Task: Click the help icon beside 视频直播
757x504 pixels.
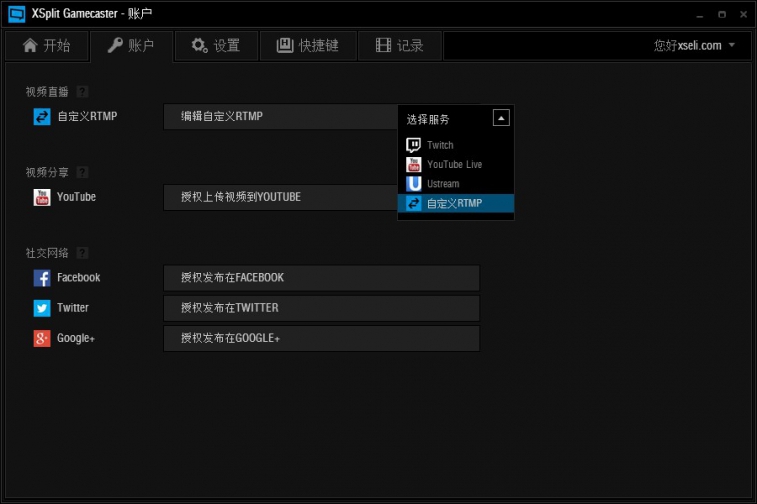Action: click(83, 92)
